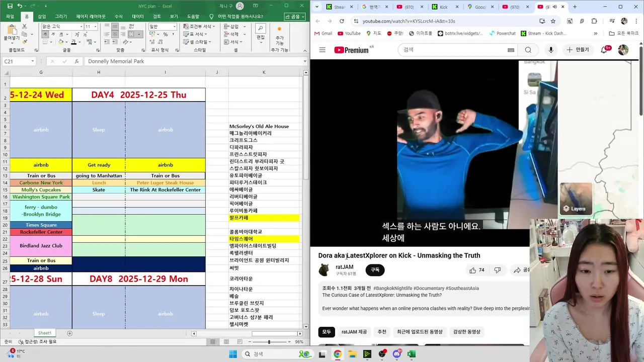Reload the YouTube page in Chrome

(342, 21)
